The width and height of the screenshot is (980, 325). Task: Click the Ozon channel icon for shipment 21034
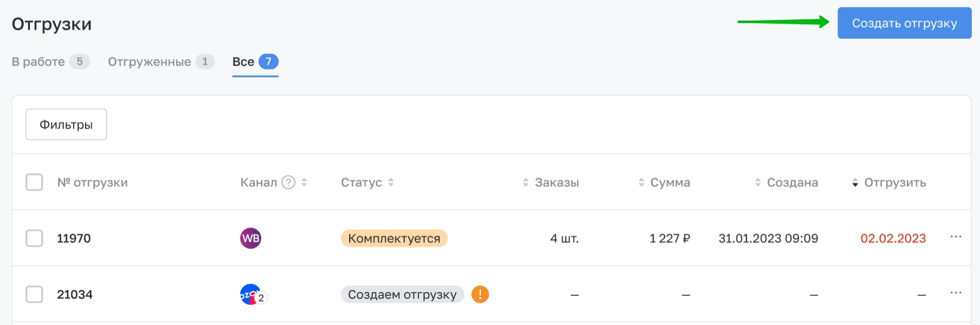click(251, 294)
